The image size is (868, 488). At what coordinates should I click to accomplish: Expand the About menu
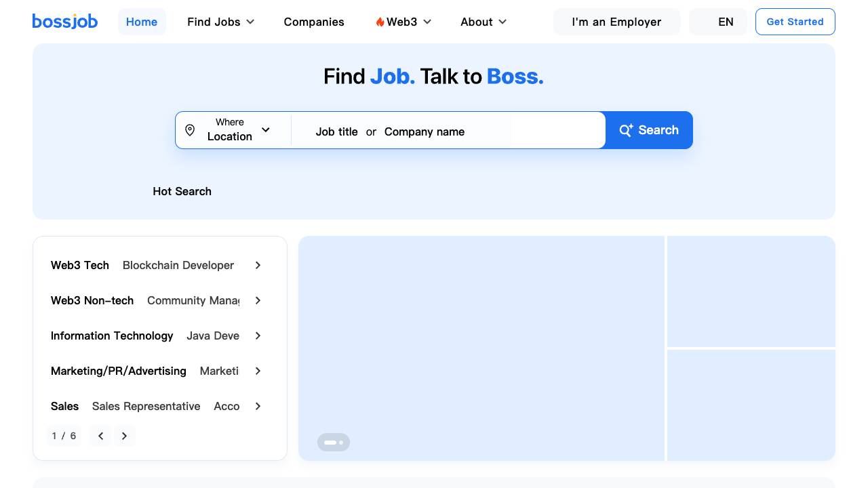point(484,22)
